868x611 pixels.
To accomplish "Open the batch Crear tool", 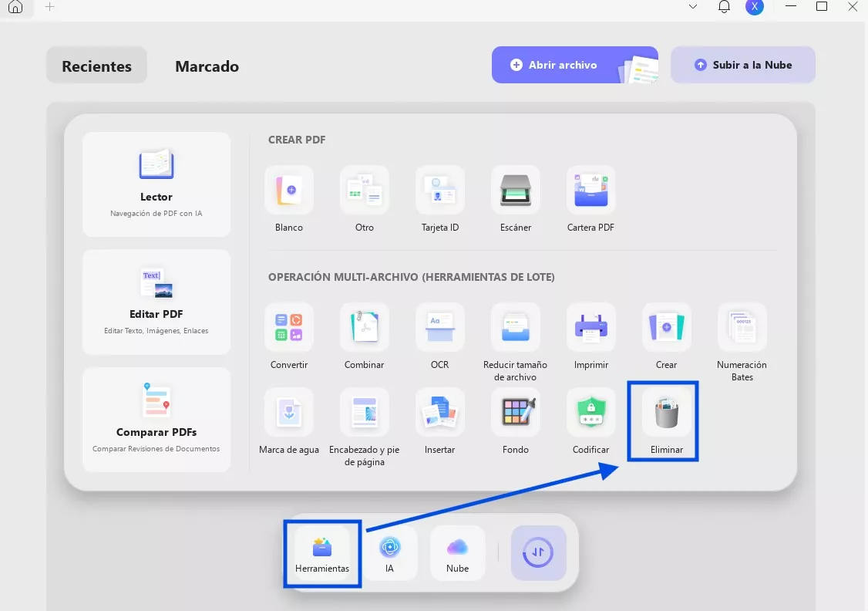I will pos(667,337).
